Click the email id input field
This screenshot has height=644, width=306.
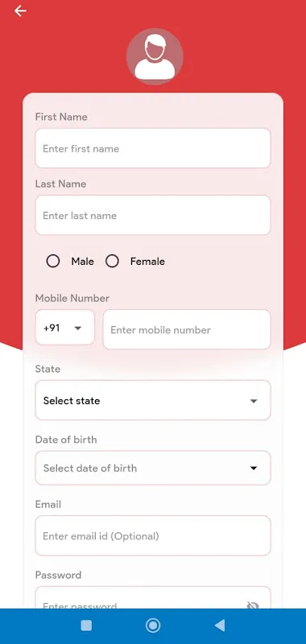[153, 535]
